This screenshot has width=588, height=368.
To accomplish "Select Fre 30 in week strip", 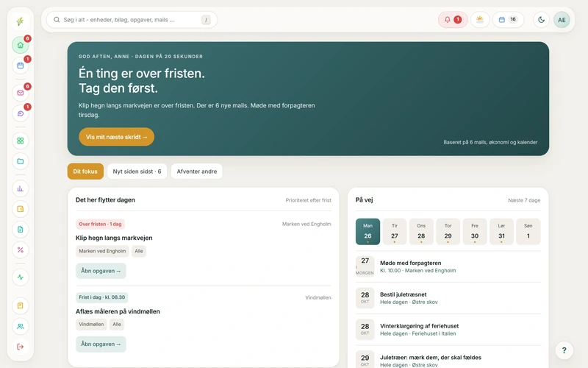I will [475, 231].
